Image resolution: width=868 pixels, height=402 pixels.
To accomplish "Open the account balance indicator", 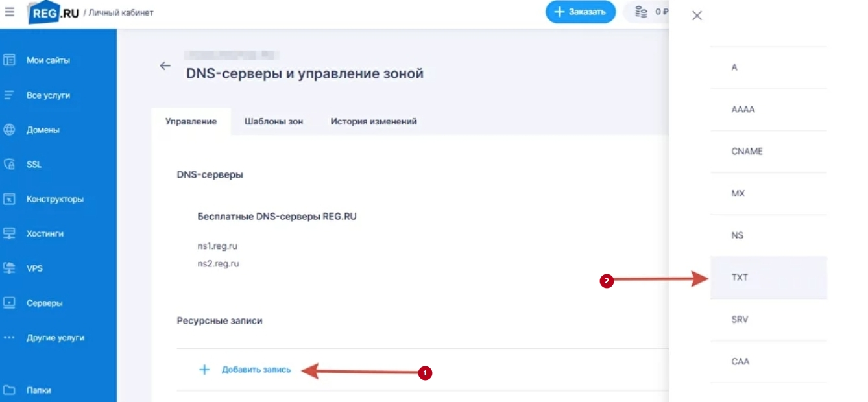I will (646, 12).
